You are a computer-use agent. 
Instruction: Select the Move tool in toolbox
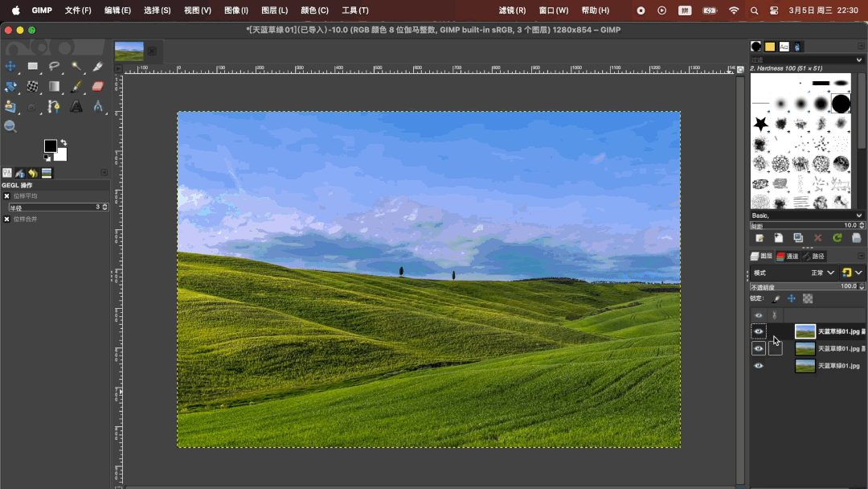click(x=10, y=67)
